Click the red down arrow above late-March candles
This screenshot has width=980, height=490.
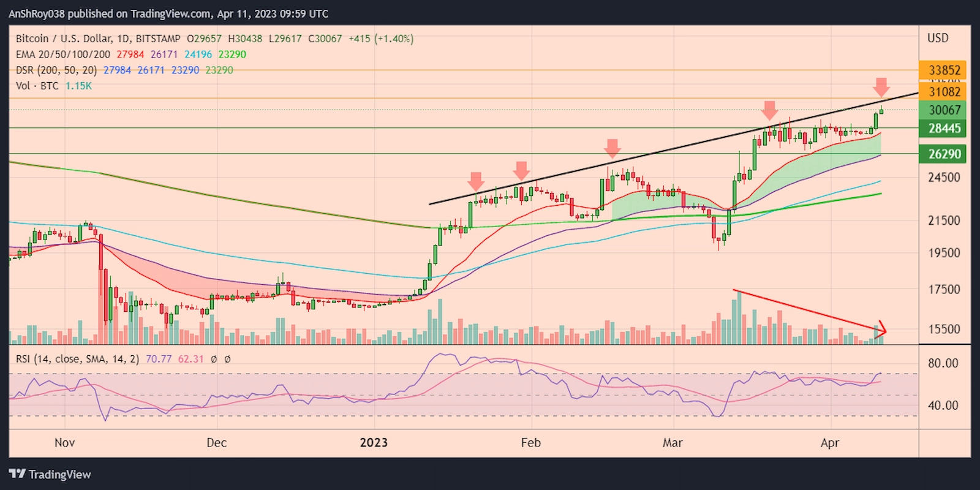coord(769,110)
